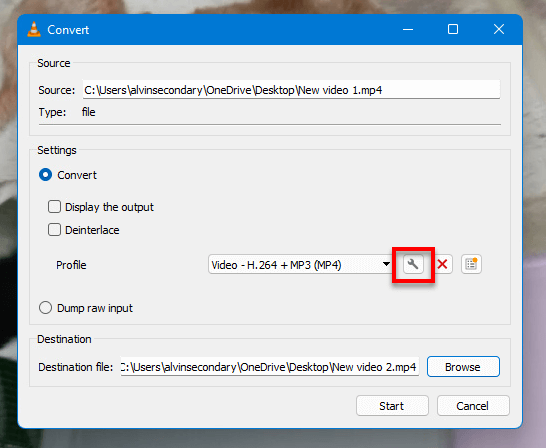Click the 'Source:' field label
The width and height of the screenshot is (546, 448).
56,90
